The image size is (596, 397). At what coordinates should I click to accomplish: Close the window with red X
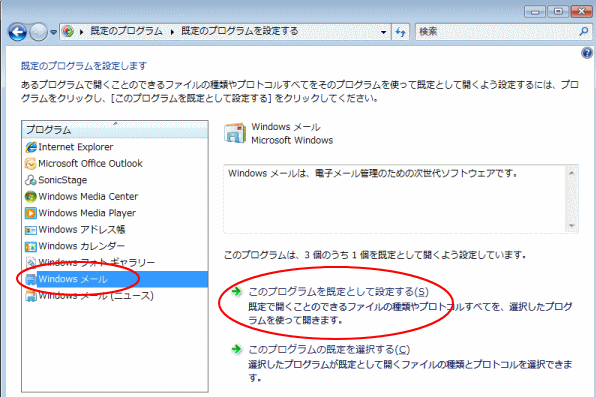coord(581,12)
